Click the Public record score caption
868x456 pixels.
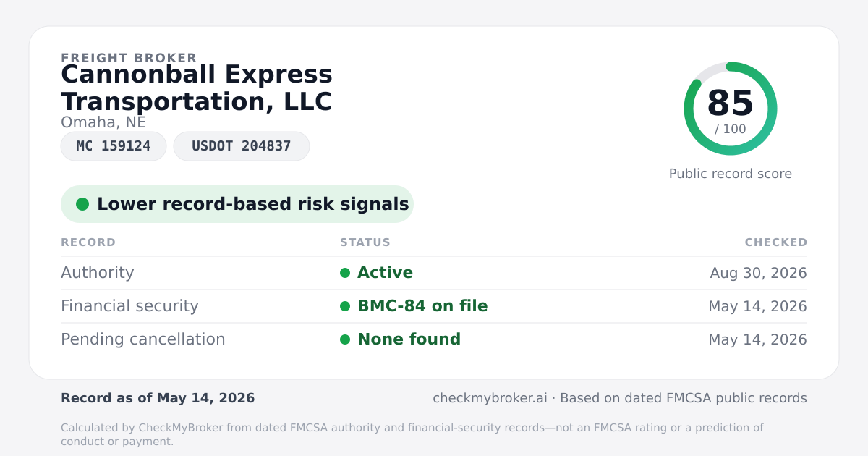[731, 174]
